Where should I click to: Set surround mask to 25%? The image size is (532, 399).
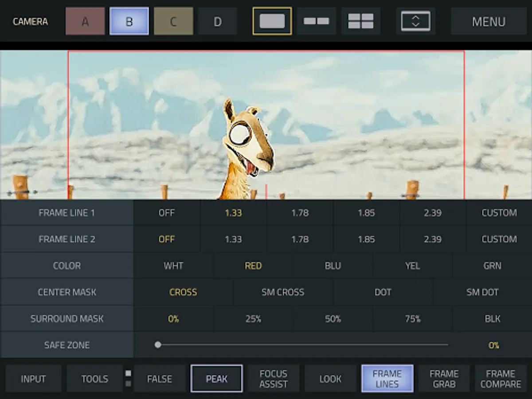tap(253, 319)
